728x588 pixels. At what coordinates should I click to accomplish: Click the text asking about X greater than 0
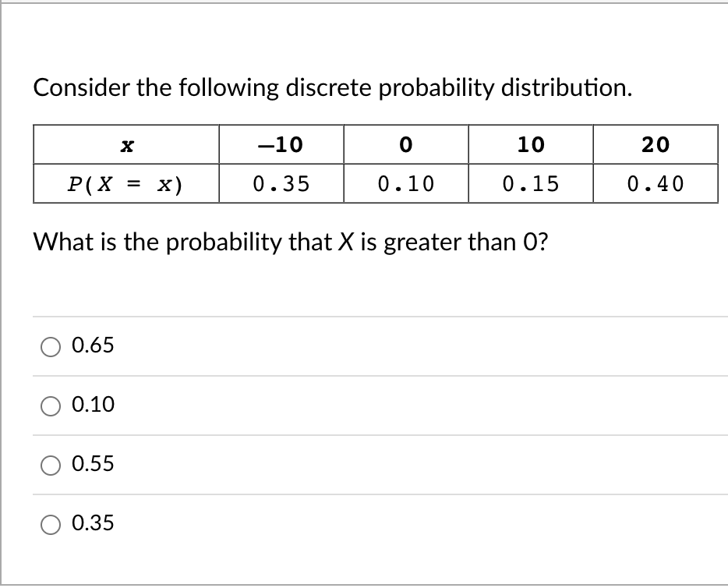[x=270, y=243]
